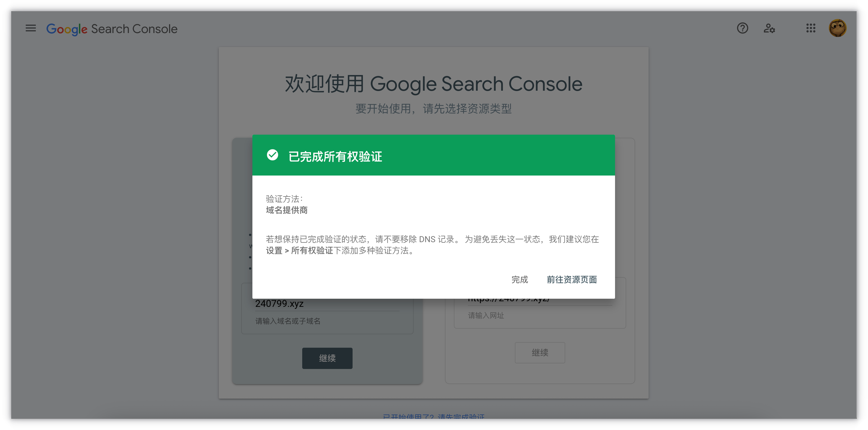
Task: Click the outlined 继续 button under URL field
Action: tap(540, 352)
